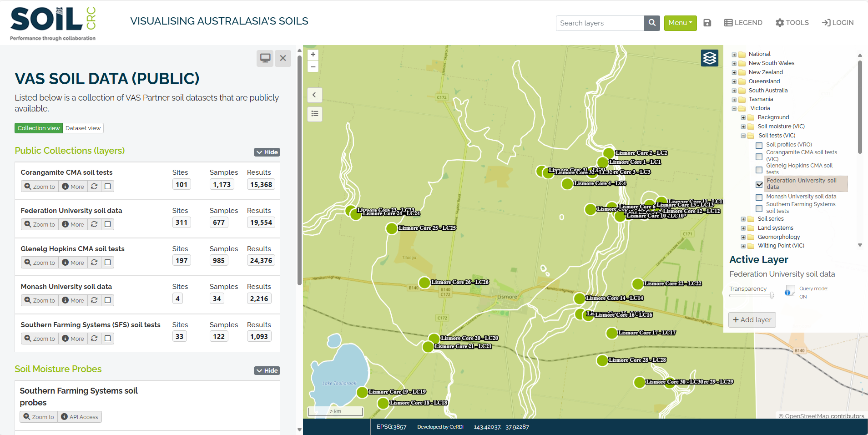Click the monitor display icon

pos(265,58)
